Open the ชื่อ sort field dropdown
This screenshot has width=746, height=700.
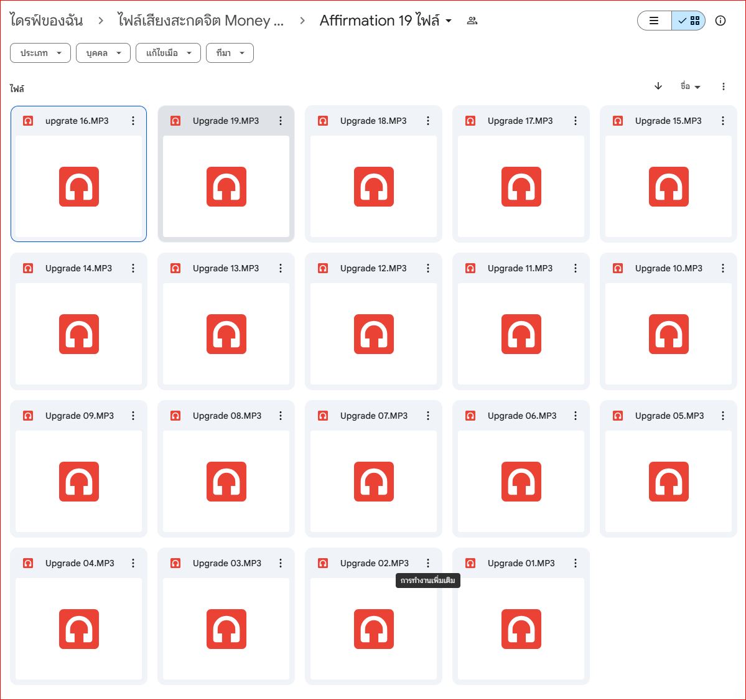[x=691, y=86]
